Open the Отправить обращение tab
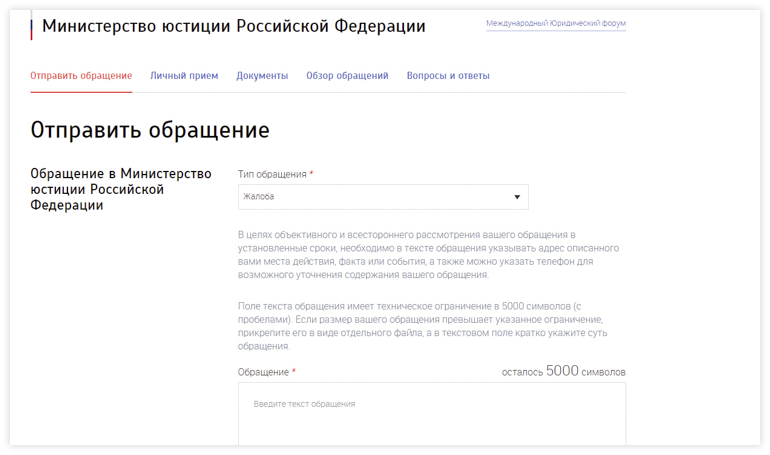Image resolution: width=770 pixels, height=455 pixels. pyautogui.click(x=81, y=76)
